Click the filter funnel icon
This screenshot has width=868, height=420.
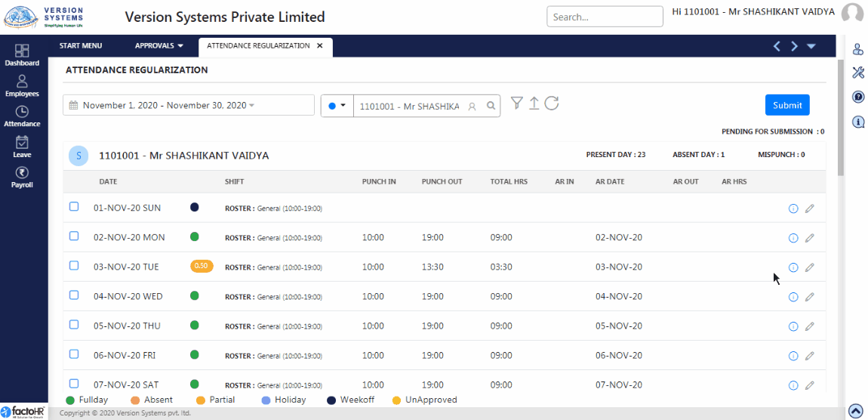(x=516, y=103)
